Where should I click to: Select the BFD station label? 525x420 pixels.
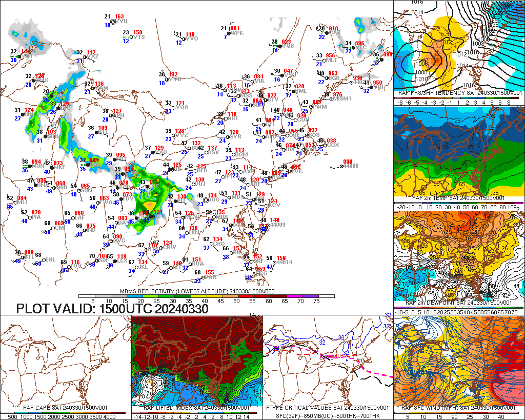(x=202, y=170)
